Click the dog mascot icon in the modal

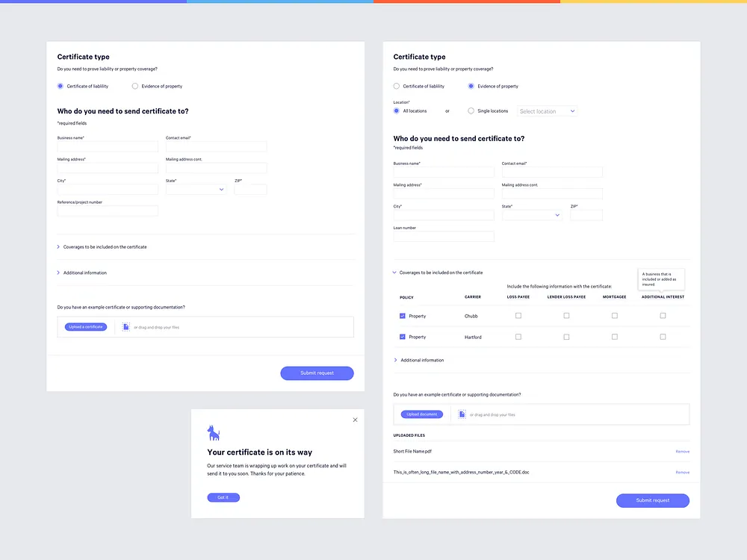tap(214, 432)
